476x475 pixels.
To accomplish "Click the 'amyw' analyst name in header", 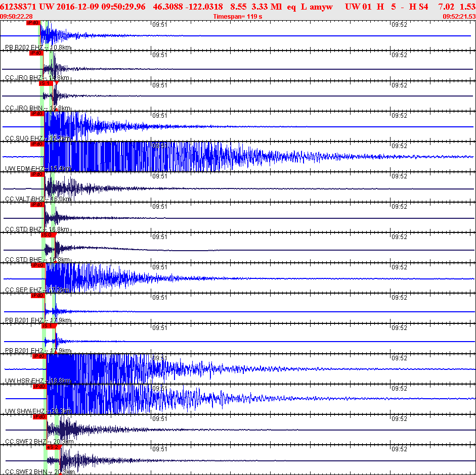I will point(321,7).
